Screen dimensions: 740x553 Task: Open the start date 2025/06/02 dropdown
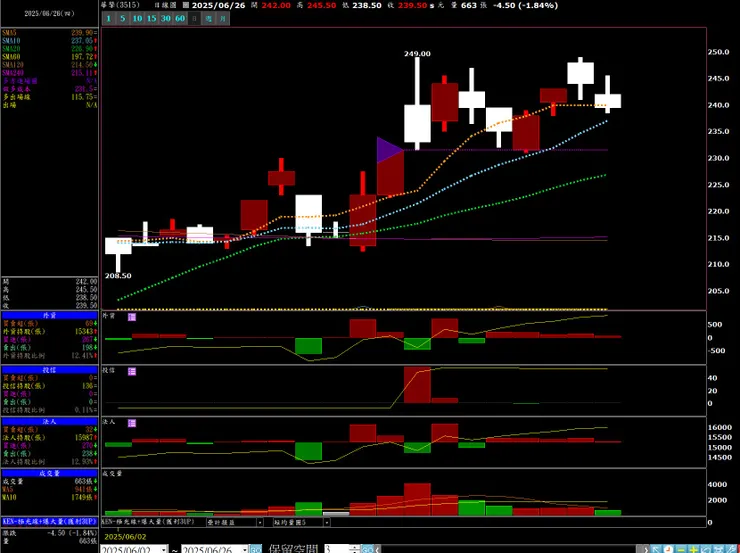pyautogui.click(x=164, y=549)
